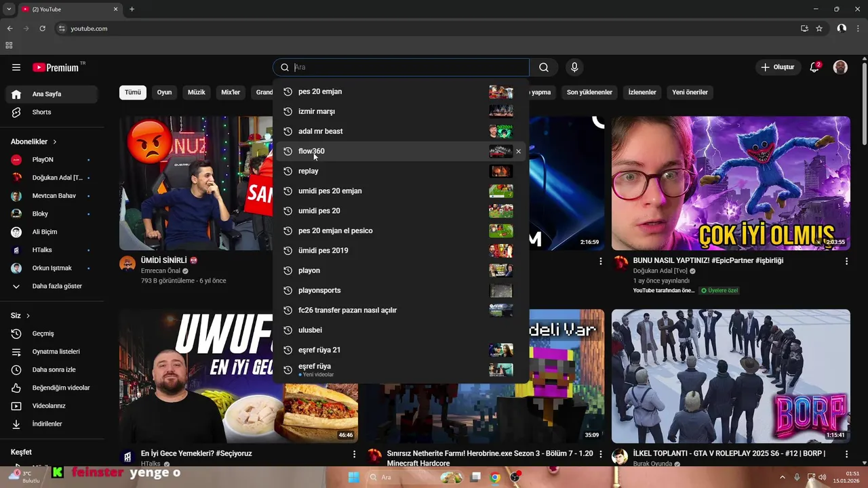Reload the page in browser toolbar
Image resolution: width=868 pixels, height=488 pixels.
pos(42,28)
